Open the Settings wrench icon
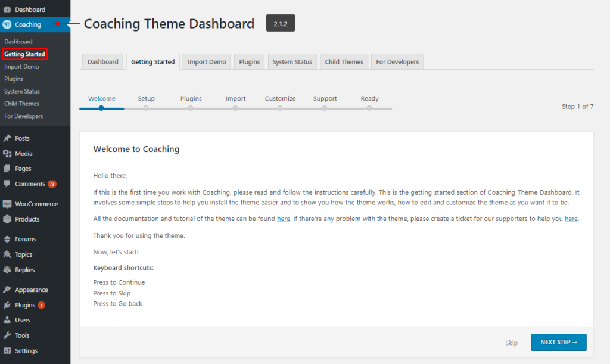 [7, 351]
